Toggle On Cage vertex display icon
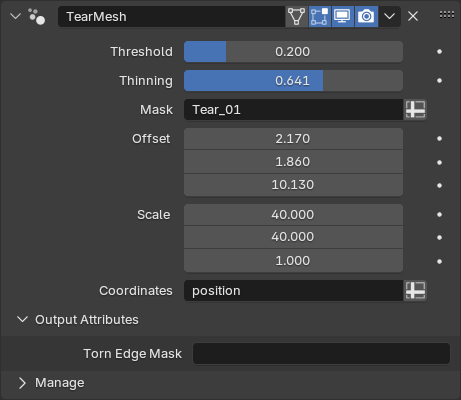 (296, 16)
